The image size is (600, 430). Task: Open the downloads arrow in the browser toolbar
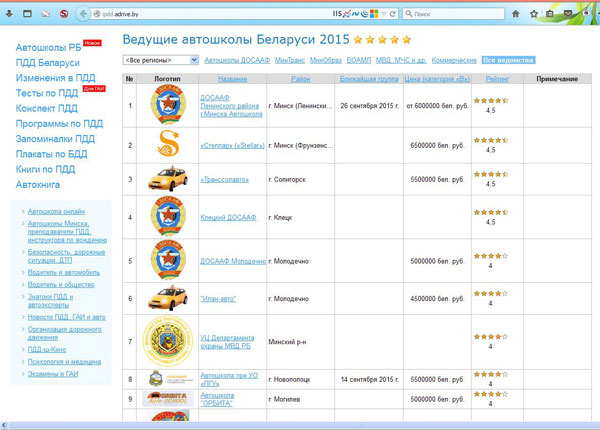coord(9,14)
